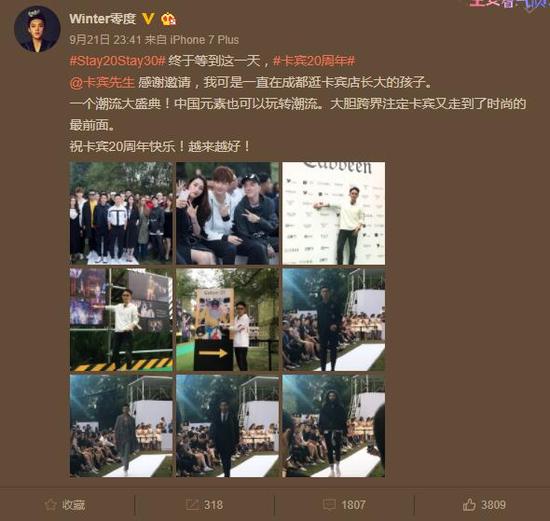Open comments via icon beside 1807
The image size is (550, 521).
pyautogui.click(x=329, y=505)
